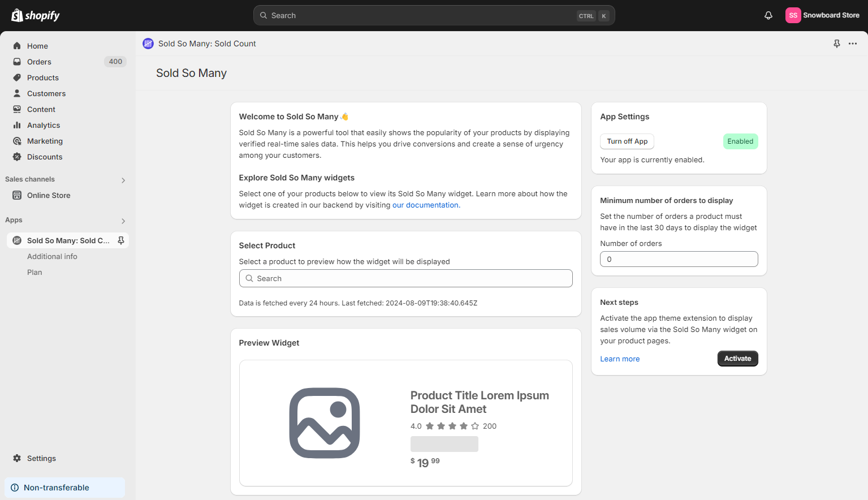
Task: Click the Discounts badge icon
Action: point(17,157)
